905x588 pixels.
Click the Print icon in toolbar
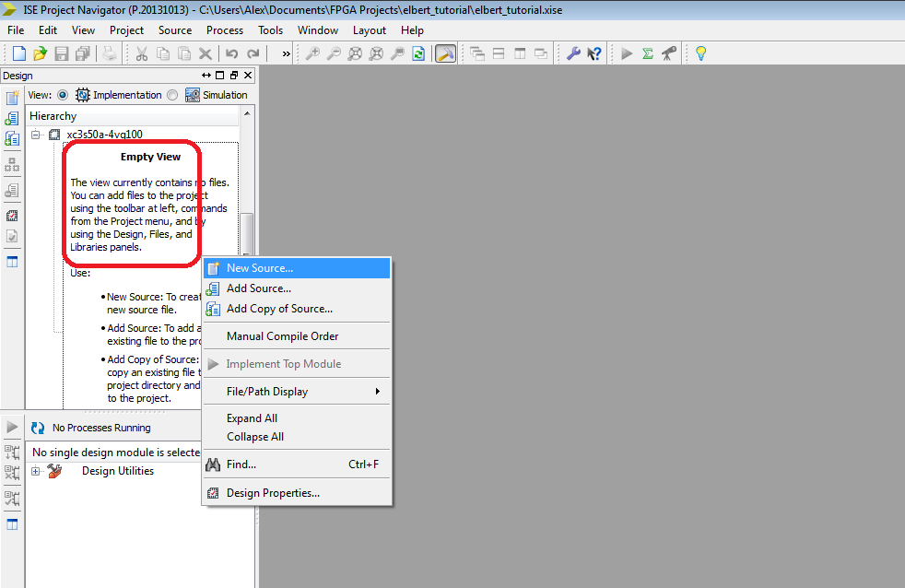coord(110,53)
